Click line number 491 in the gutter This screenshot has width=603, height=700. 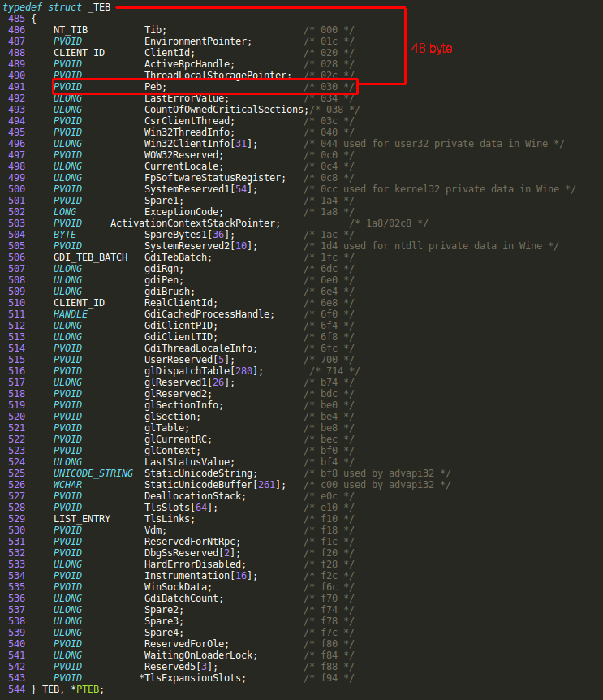click(16, 87)
